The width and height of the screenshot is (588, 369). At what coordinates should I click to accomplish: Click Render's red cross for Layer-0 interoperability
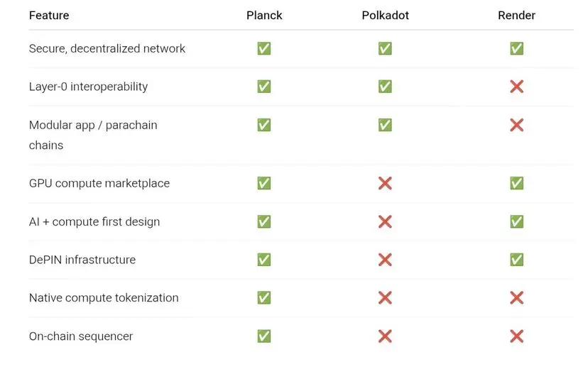[516, 87]
